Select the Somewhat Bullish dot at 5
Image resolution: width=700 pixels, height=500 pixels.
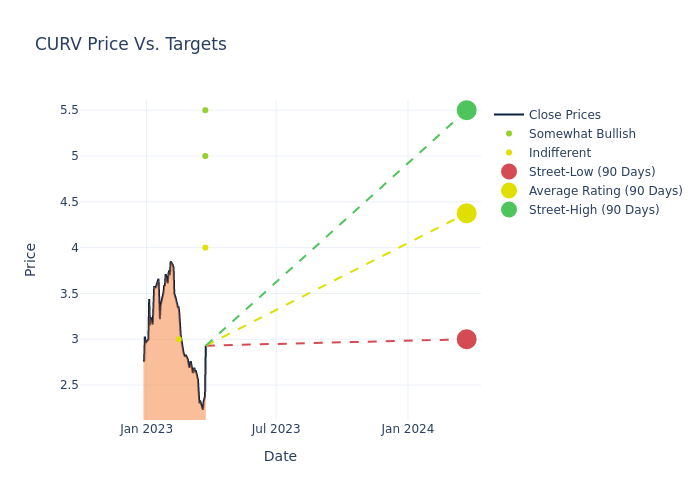tap(205, 156)
